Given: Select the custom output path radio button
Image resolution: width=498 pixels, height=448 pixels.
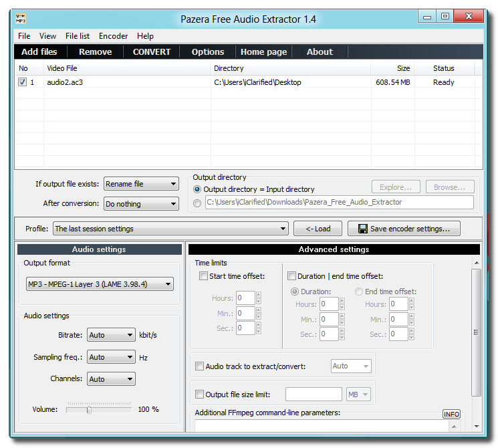Looking at the screenshot, I should click(x=197, y=203).
